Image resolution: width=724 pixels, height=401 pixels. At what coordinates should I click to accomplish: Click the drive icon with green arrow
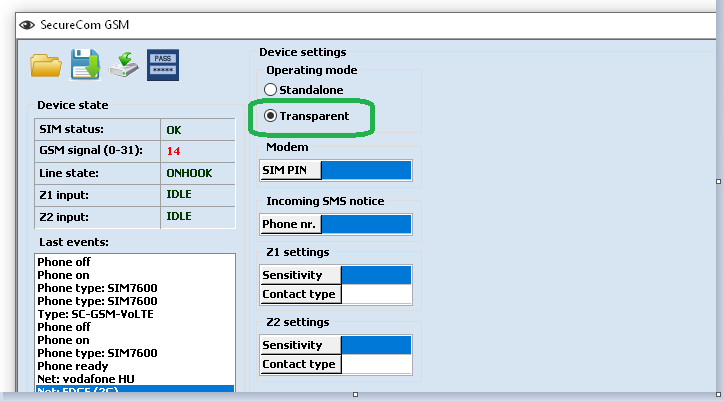point(123,66)
